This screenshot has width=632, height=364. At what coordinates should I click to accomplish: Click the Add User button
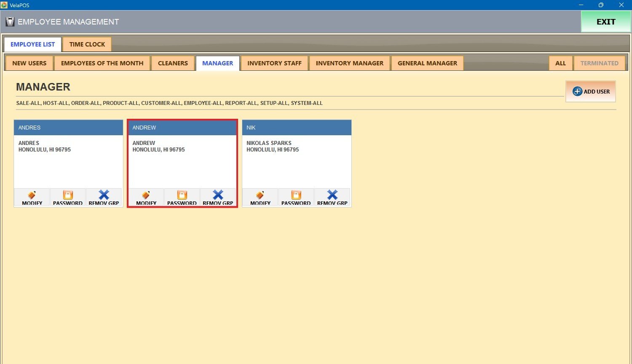(591, 91)
